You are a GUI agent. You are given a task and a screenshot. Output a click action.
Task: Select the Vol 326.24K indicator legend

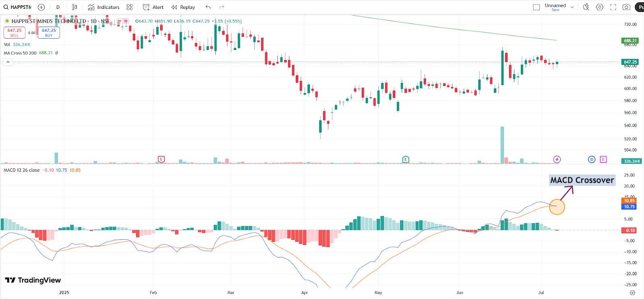click(x=17, y=45)
